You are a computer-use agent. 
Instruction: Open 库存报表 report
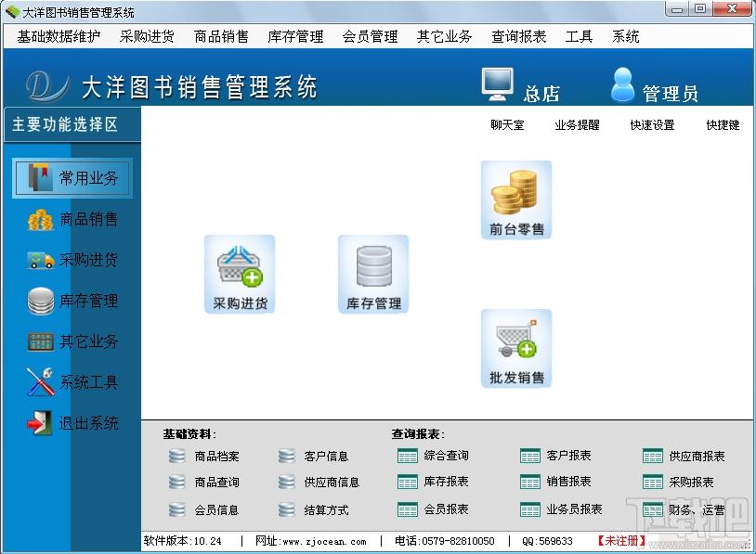[433, 482]
